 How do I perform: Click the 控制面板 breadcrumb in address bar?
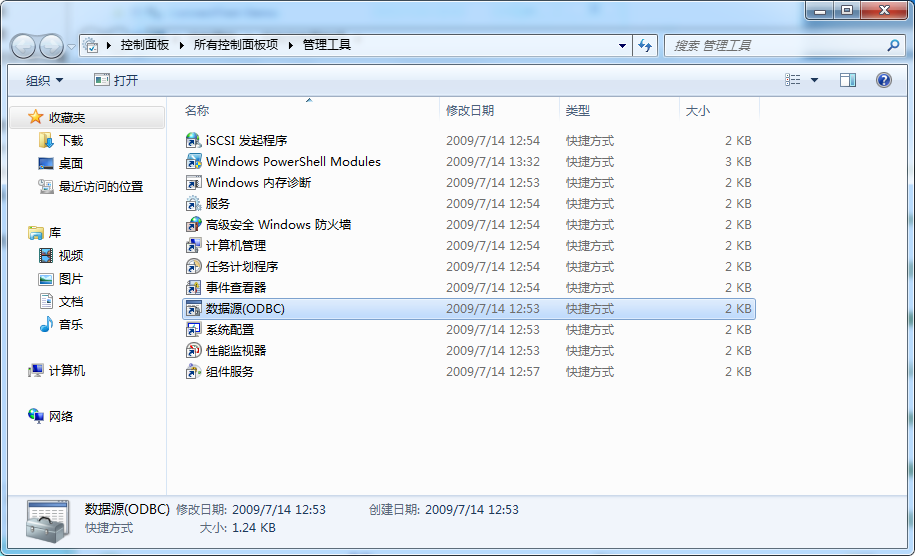coord(145,45)
